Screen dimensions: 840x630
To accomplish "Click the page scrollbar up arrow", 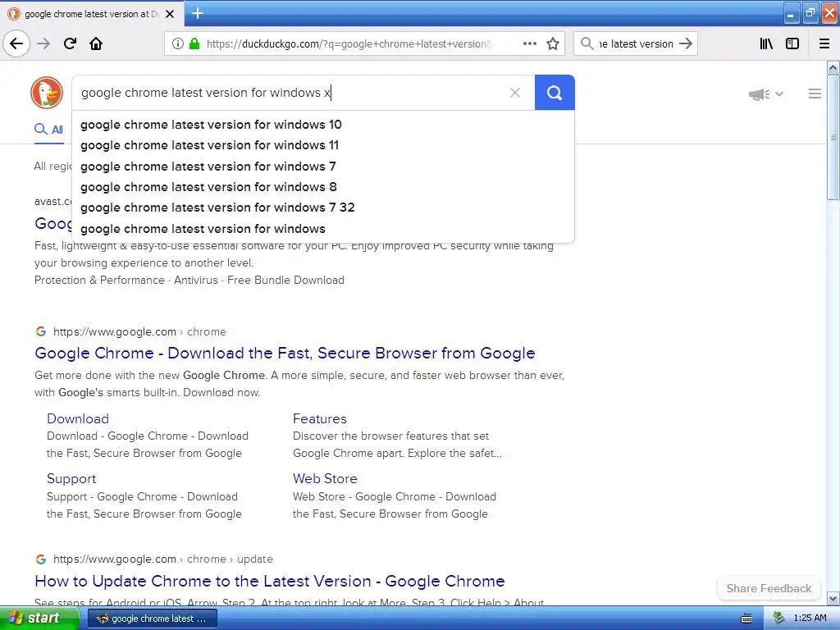I will (x=833, y=67).
